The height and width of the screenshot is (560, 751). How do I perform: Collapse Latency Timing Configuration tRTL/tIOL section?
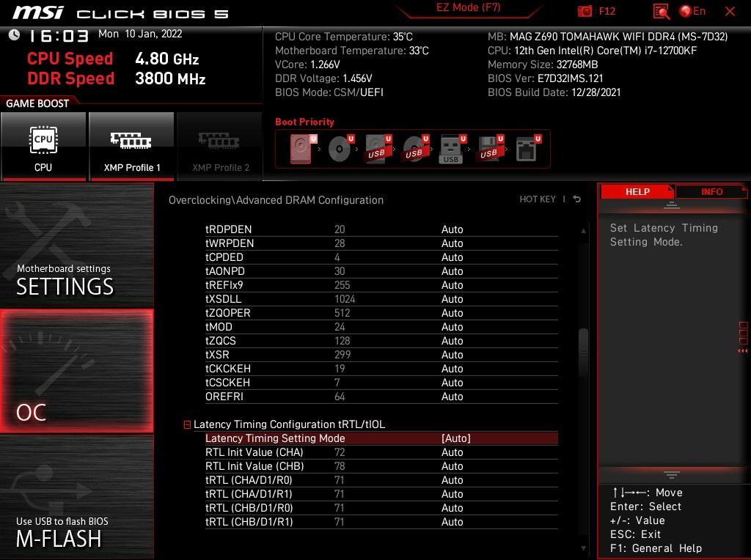(187, 424)
